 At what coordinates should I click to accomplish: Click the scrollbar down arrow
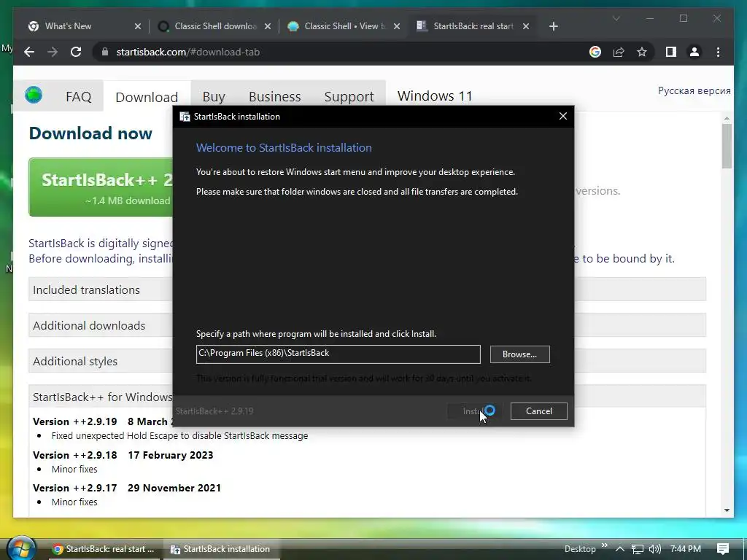pyautogui.click(x=727, y=510)
